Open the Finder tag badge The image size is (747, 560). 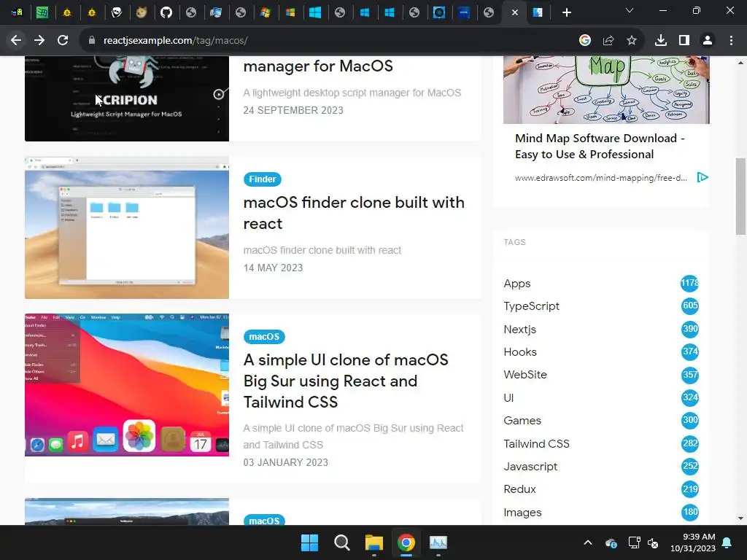tap(263, 179)
